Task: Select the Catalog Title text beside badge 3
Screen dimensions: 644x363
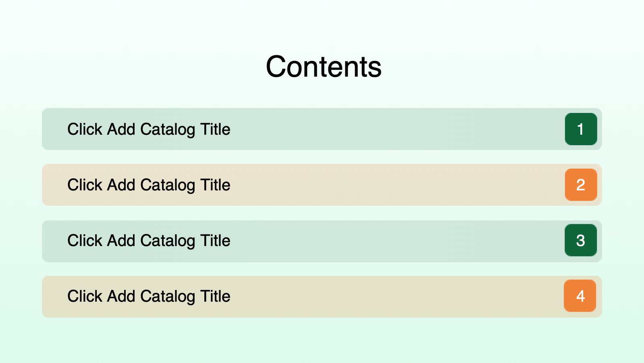Action: tap(149, 241)
